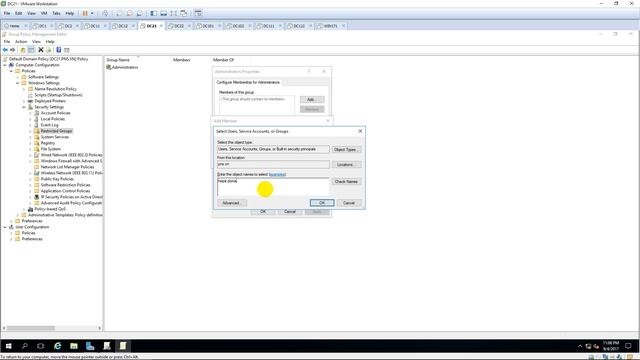Click the Locations button
The image size is (640, 360).
[346, 164]
